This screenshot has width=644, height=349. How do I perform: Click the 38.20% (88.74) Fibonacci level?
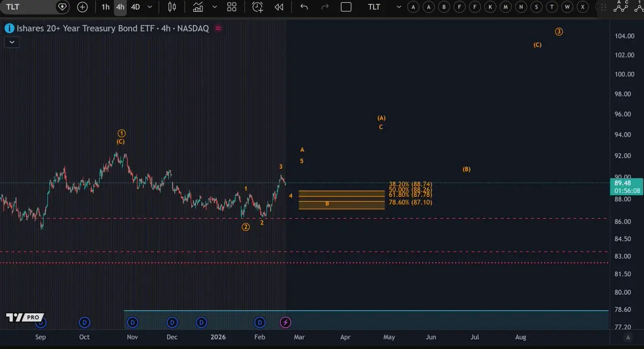click(x=411, y=184)
